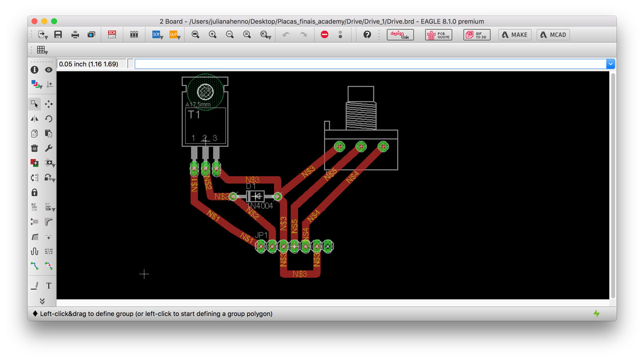The image size is (644, 360).
Task: Select the Smash tool
Action: [x=34, y=222]
